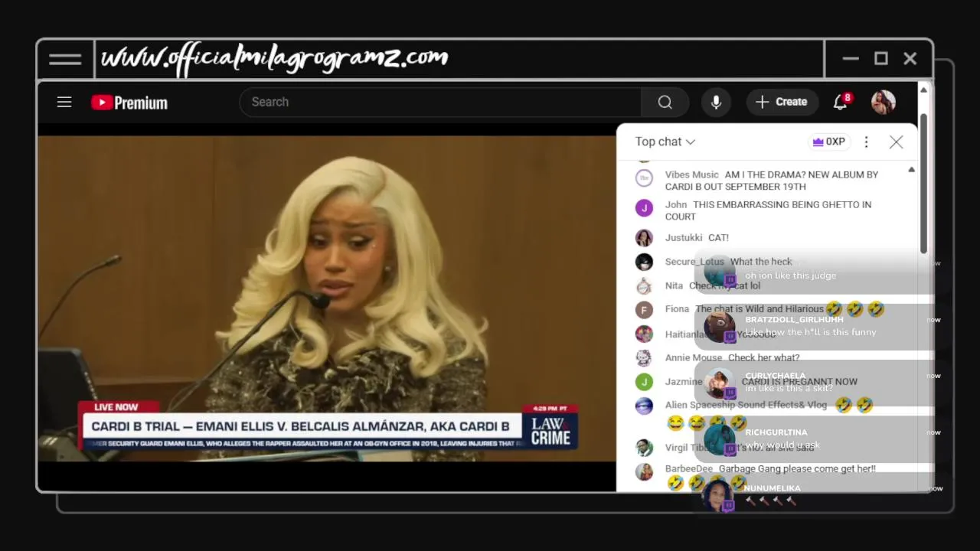Click John's THIS EMBARRASSING message
Image resolution: width=980 pixels, height=551 pixels.
(768, 210)
